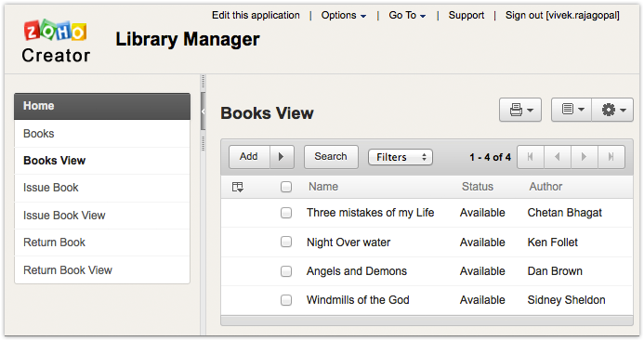Click author Ken Follet
Image resolution: width=644 pixels, height=341 pixels.
[x=552, y=243]
